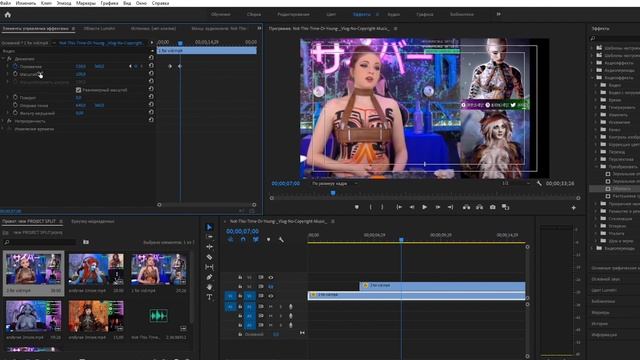Expand the Time Remapping effect group
The image size is (640, 360).
coord(3,129)
